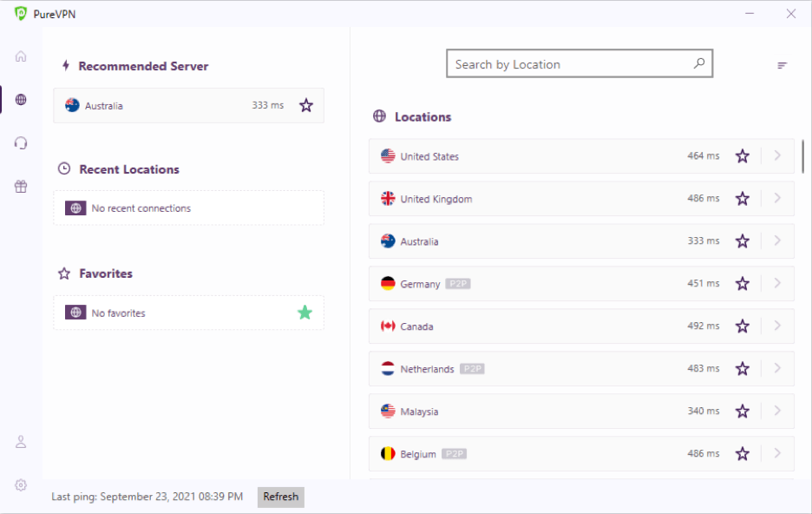The height and width of the screenshot is (514, 812).
Task: Click the Locations list scrollbar
Action: point(802,156)
